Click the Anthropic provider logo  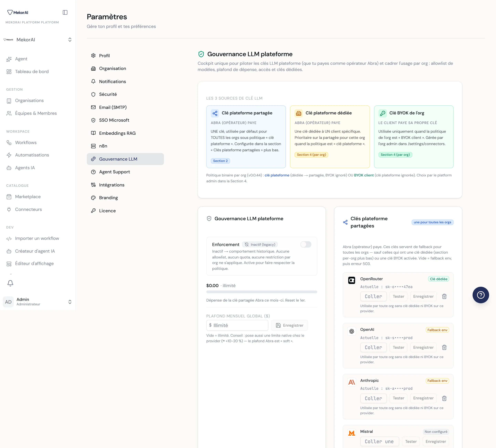352,382
